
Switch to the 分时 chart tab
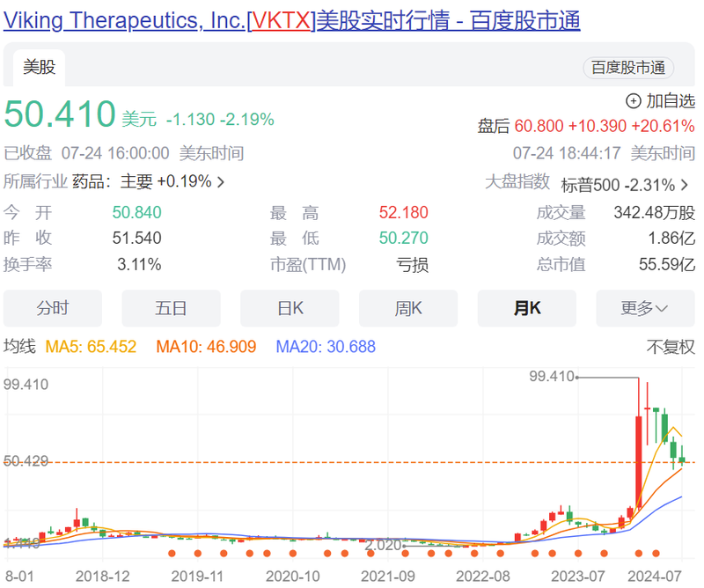53,308
